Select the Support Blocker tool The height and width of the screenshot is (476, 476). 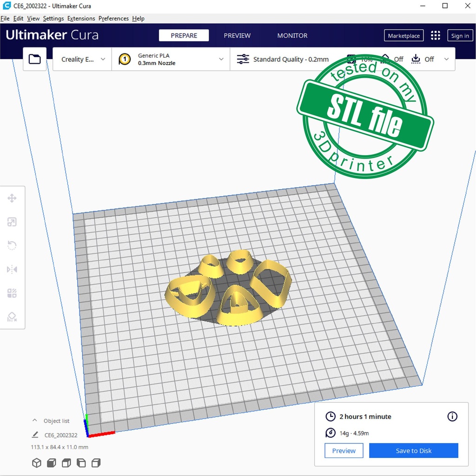click(12, 317)
